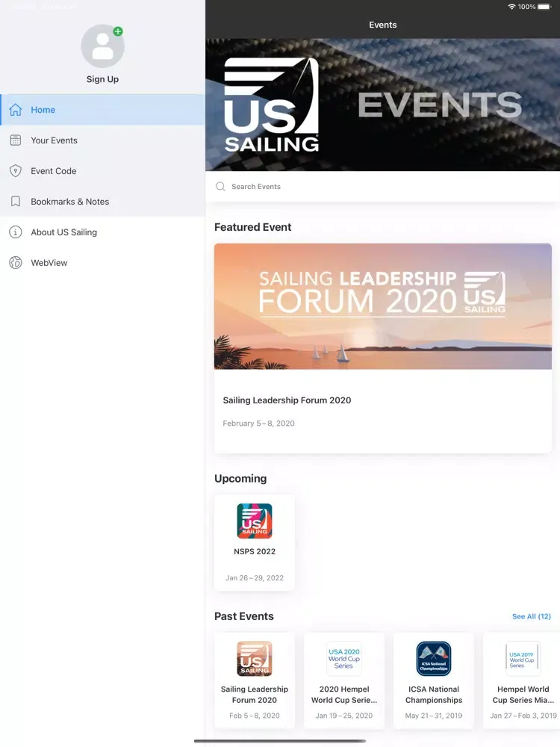This screenshot has width=560, height=747.
Task: Open WebView menu item
Action: pyautogui.click(x=103, y=262)
